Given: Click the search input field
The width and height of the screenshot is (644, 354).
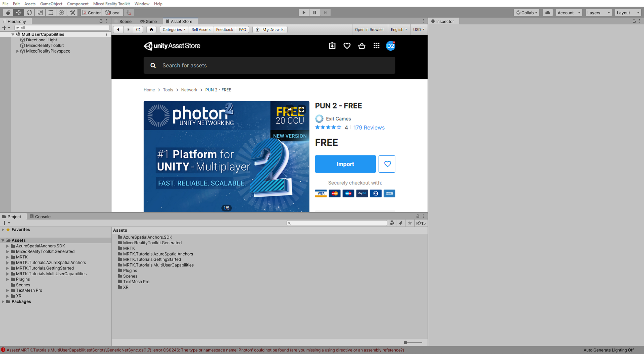Looking at the screenshot, I should [269, 65].
